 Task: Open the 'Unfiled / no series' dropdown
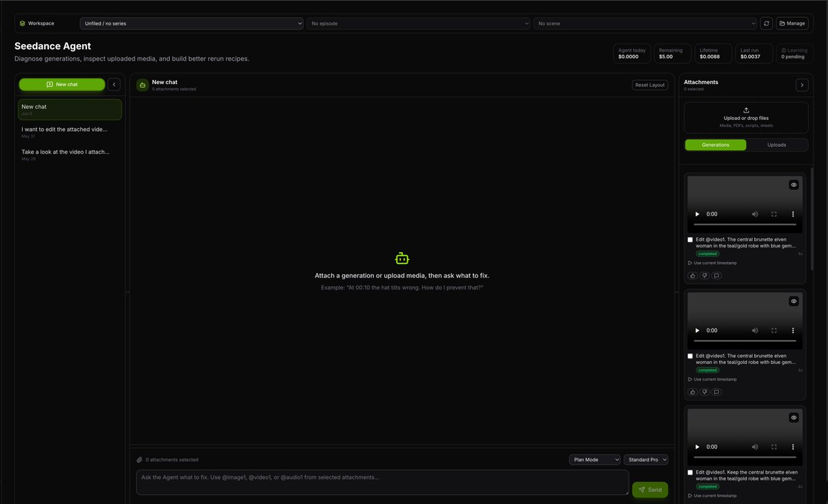tap(192, 23)
